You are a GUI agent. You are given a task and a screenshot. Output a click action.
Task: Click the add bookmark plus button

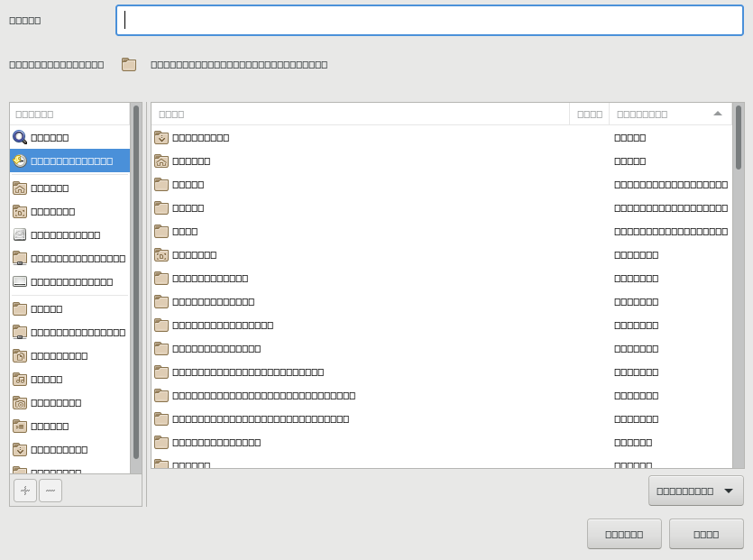click(25, 491)
